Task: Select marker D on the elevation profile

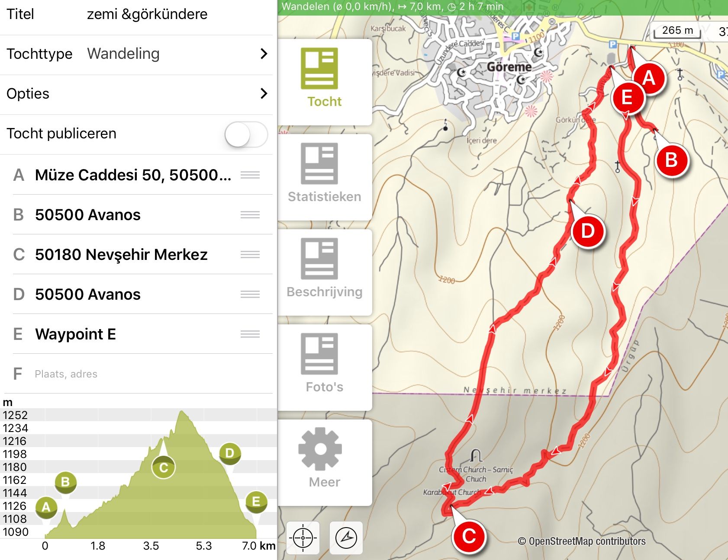Action: click(230, 453)
